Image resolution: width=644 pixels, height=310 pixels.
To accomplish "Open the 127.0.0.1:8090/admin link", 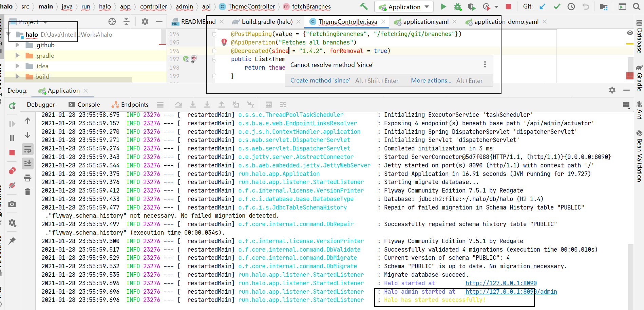I will (x=511, y=292).
